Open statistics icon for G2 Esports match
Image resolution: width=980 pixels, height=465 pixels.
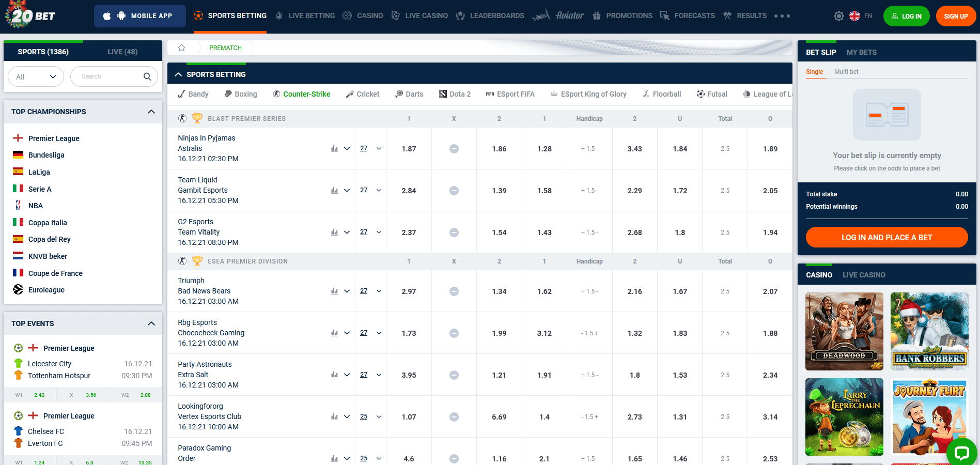click(x=334, y=233)
